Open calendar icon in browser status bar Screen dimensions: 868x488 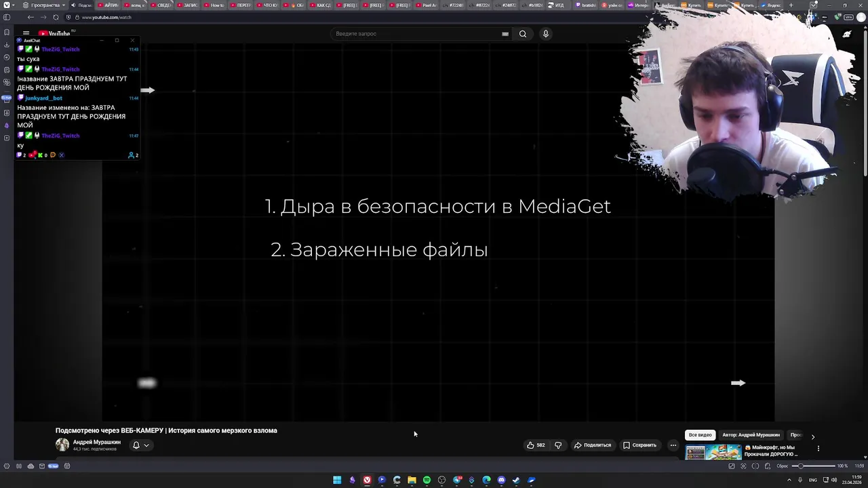pos(67,466)
